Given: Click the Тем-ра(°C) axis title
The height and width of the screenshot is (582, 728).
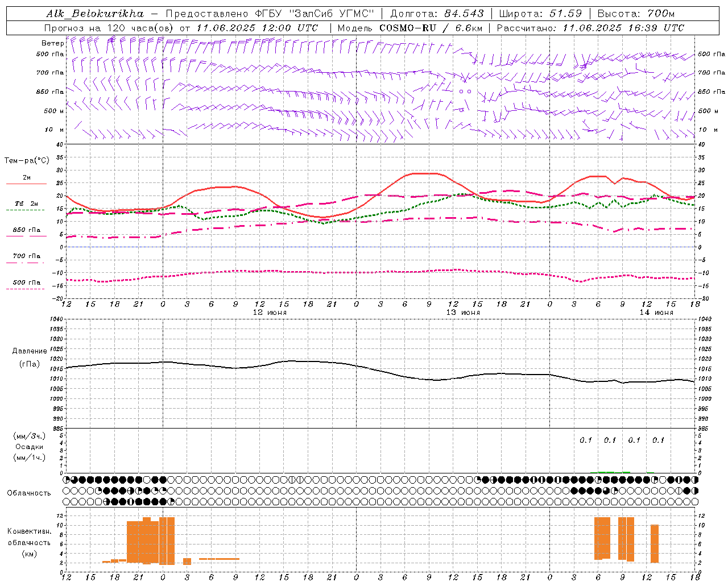Looking at the screenshot, I should pyautogui.click(x=27, y=161).
